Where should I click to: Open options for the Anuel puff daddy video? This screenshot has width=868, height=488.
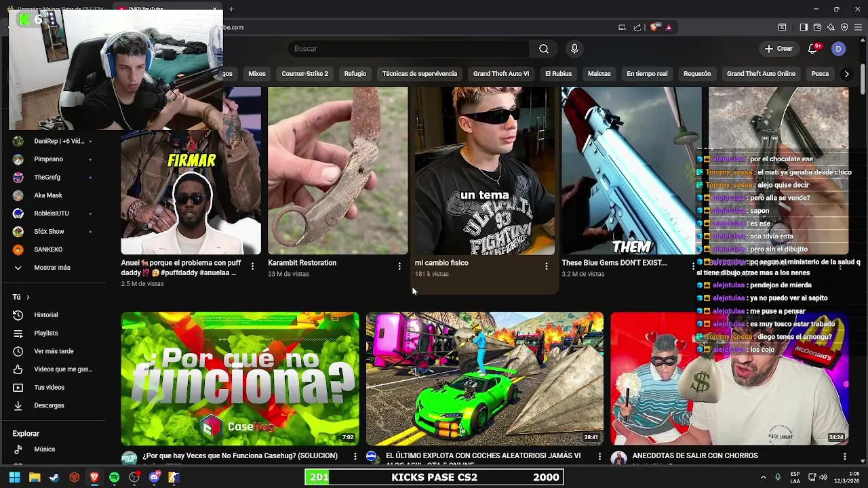252,266
